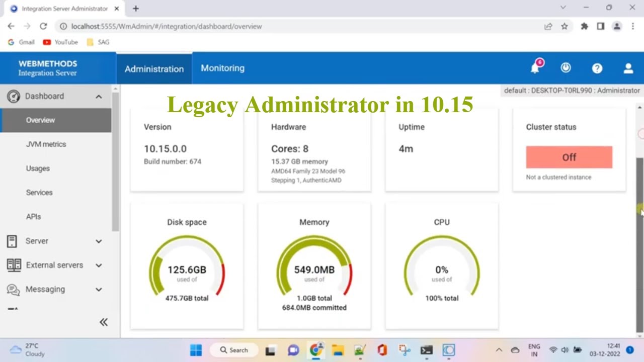
Task: Click the 'Cores: 8' hardware value
Action: click(x=290, y=149)
